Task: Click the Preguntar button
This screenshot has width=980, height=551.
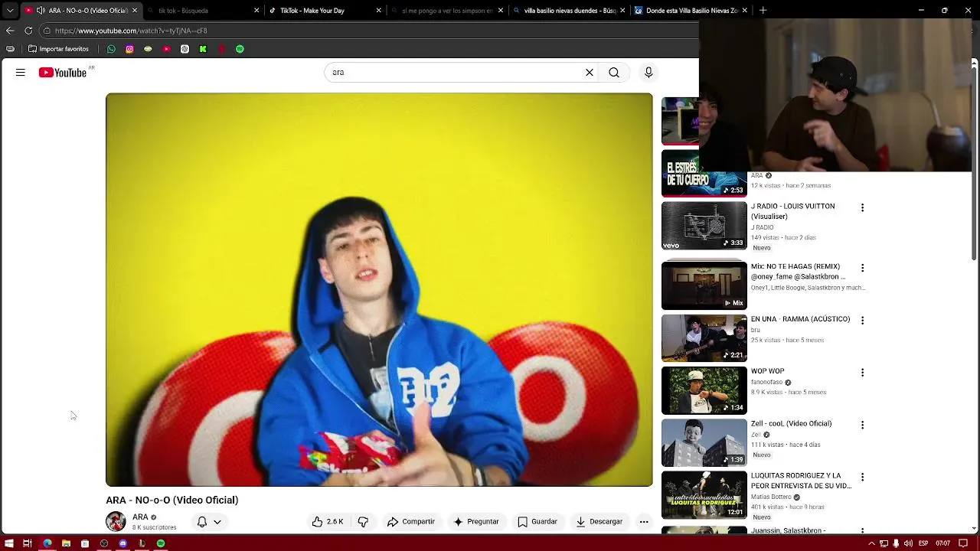Action: [476, 522]
